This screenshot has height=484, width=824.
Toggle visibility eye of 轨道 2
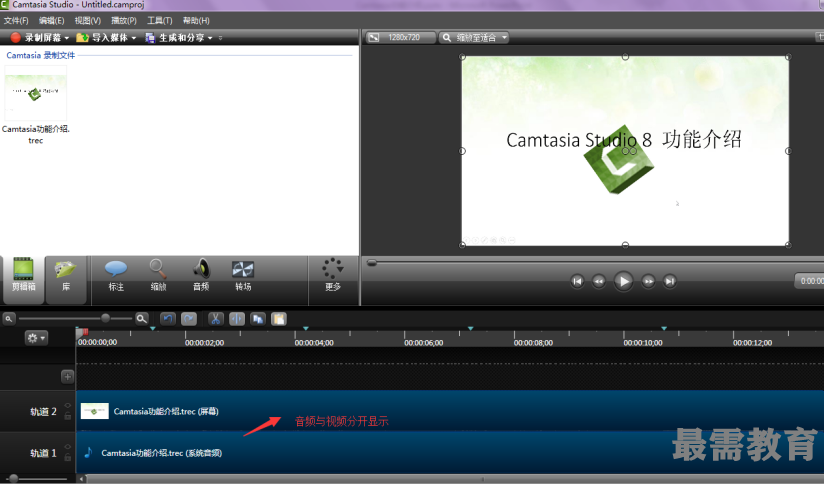point(67,406)
